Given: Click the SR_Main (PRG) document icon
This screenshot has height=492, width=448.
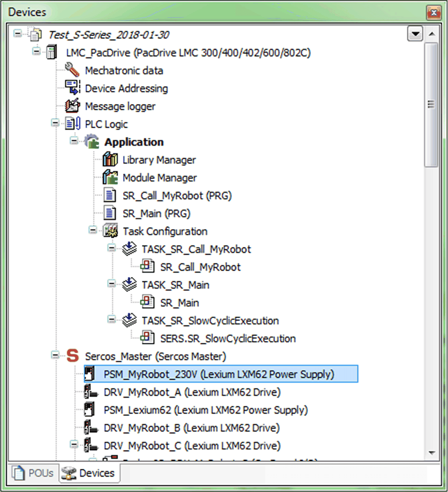Looking at the screenshot, I should tap(110, 213).
